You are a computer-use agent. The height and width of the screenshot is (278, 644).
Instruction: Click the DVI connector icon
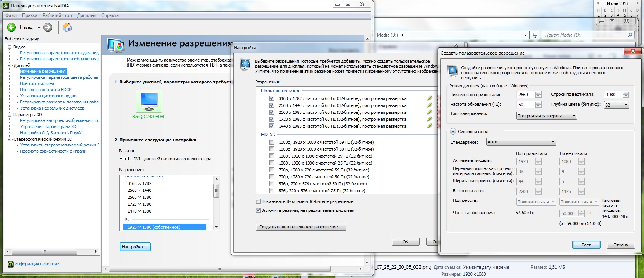(124, 159)
